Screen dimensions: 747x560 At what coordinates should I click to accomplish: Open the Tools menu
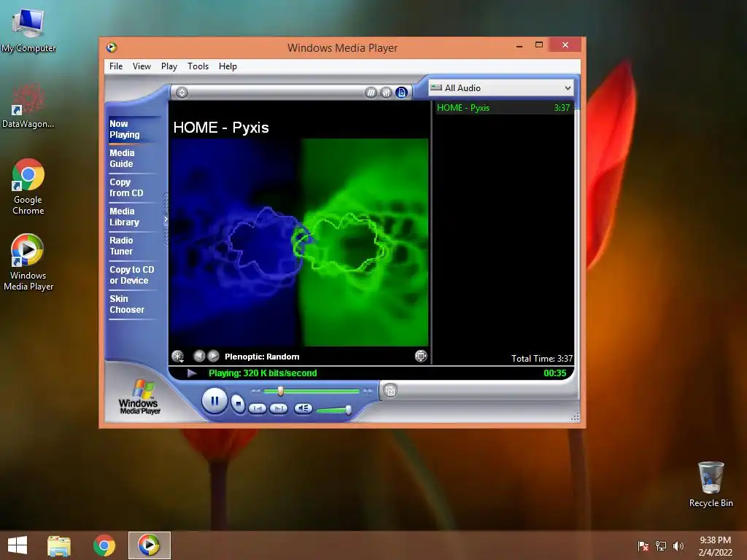click(x=198, y=66)
